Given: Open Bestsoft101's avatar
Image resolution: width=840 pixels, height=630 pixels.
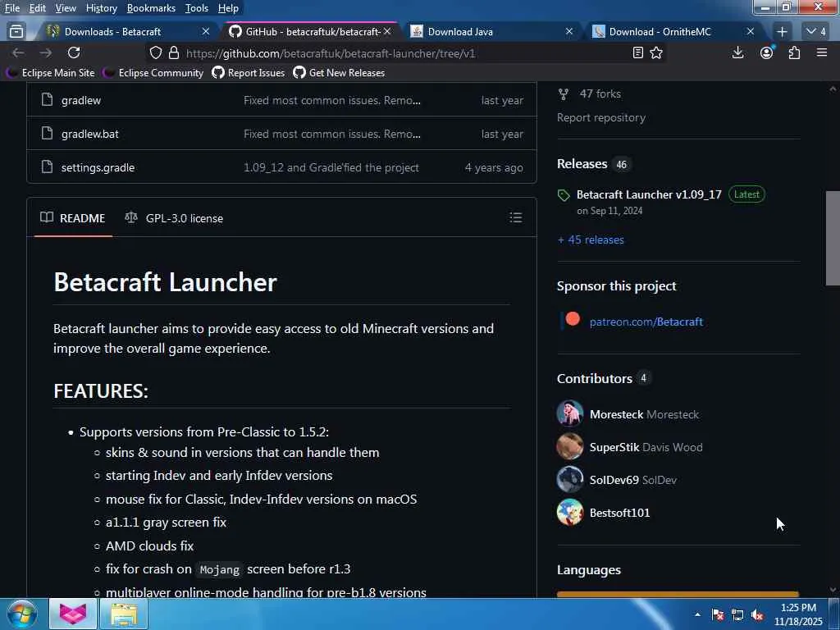Looking at the screenshot, I should click(x=569, y=512).
